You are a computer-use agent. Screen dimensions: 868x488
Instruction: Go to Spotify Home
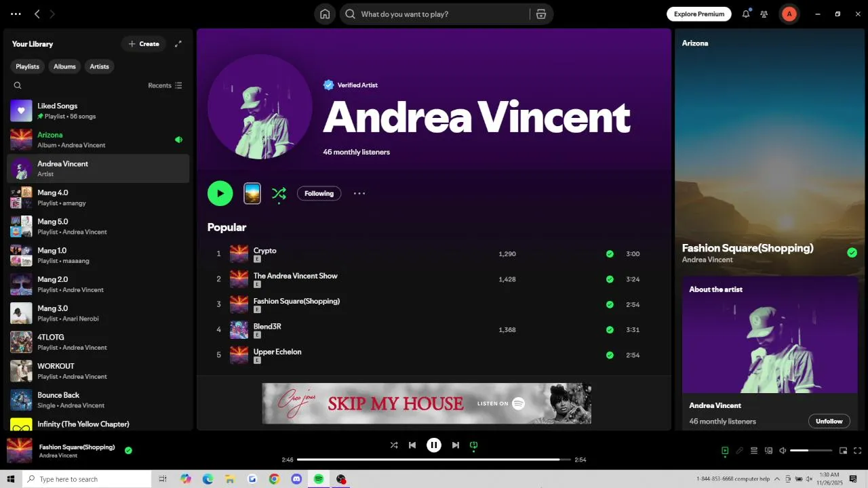[325, 14]
